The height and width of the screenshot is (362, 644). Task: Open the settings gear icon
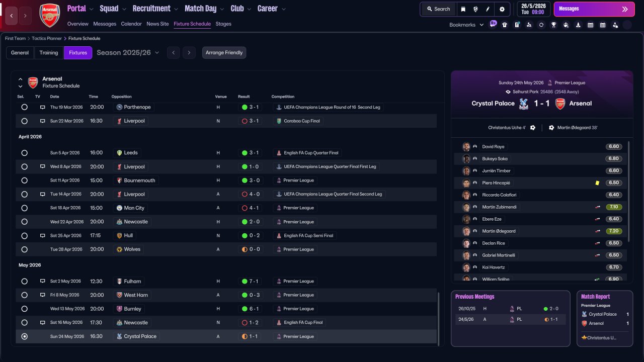click(x=502, y=9)
